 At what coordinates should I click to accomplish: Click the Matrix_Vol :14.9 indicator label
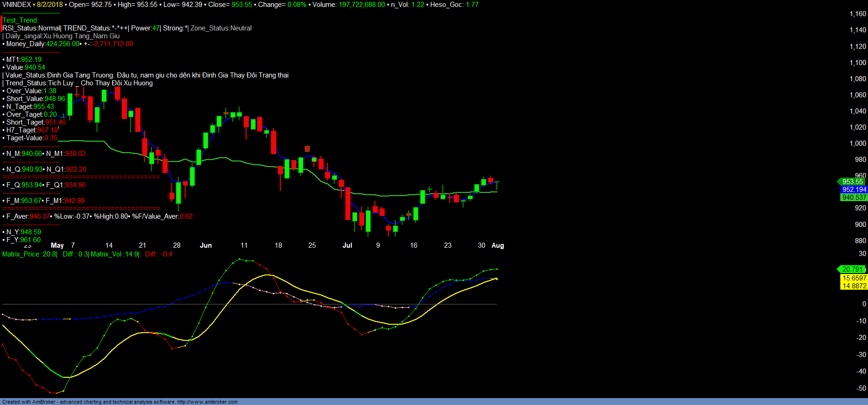tap(115, 254)
